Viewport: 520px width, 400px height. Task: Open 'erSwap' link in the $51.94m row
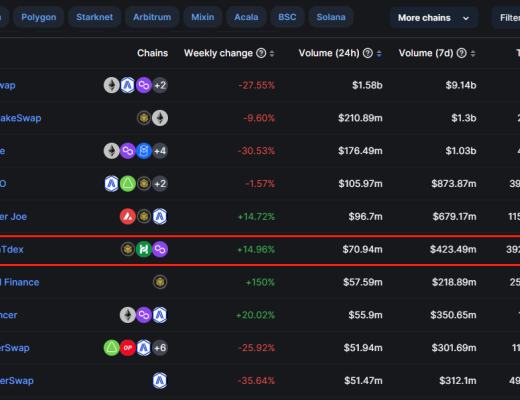click(x=15, y=348)
